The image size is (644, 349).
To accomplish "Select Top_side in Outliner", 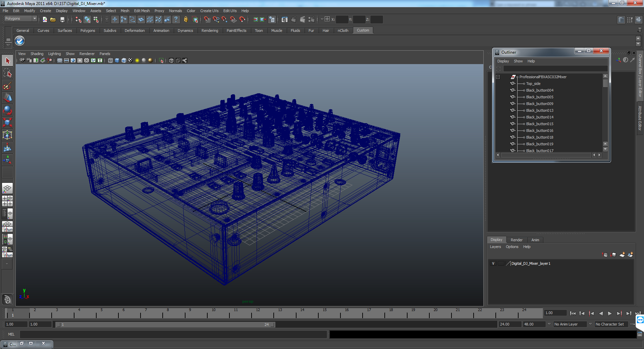I will click(x=533, y=84).
